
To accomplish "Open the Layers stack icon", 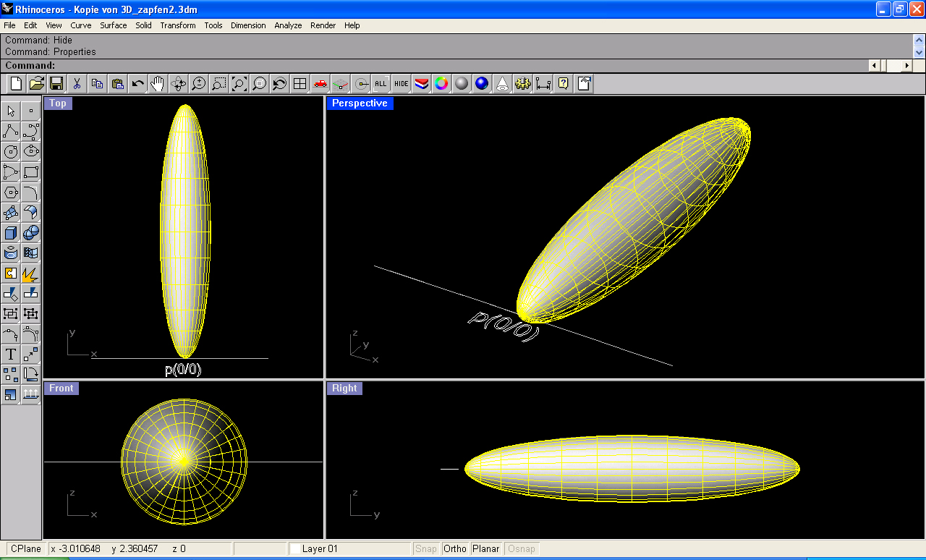I will 421,84.
